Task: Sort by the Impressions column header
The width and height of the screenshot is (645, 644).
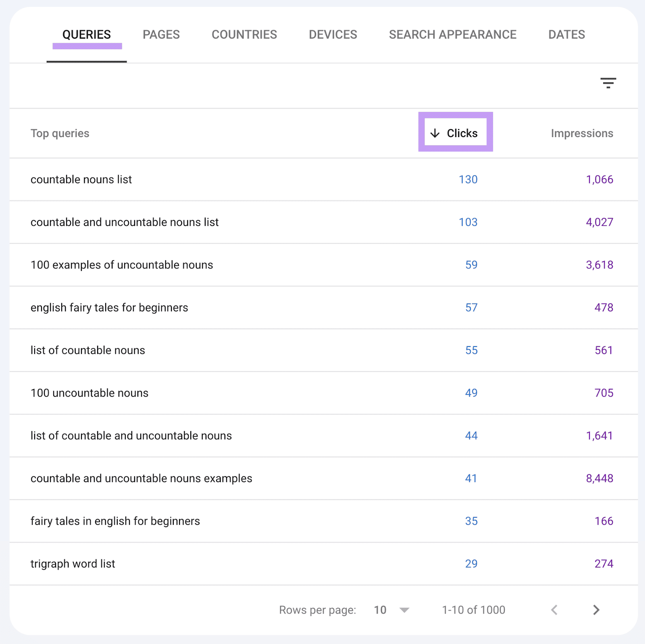Action: [x=582, y=133]
